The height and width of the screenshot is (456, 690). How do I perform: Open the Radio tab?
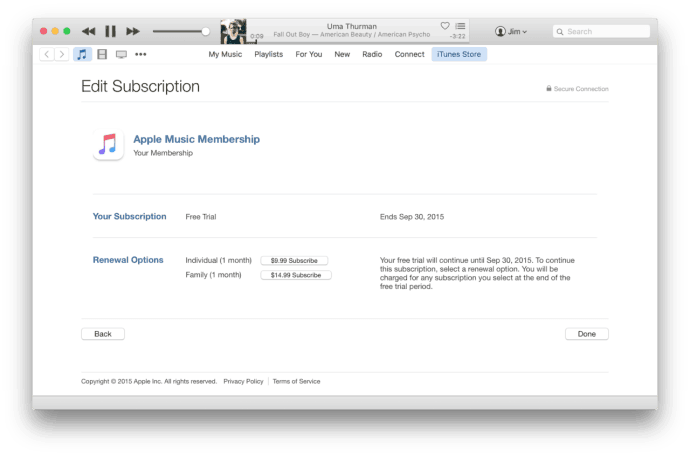(372, 54)
